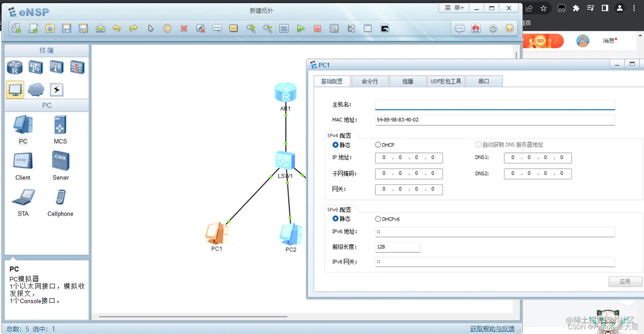
Task: Pick the Server device from the palette
Action: (60, 166)
